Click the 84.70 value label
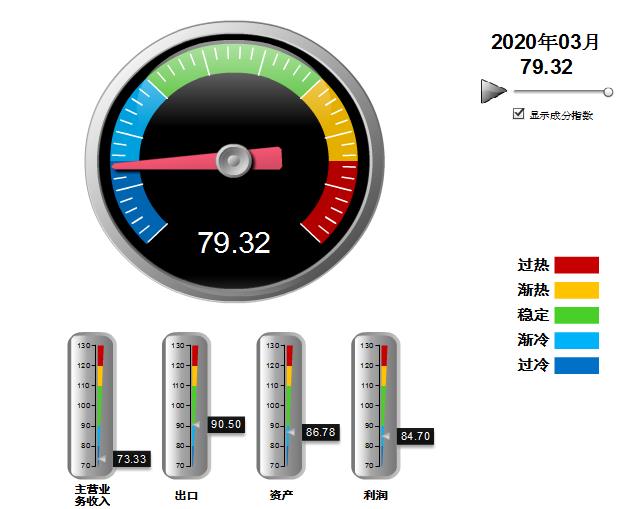637x509 pixels. click(415, 436)
